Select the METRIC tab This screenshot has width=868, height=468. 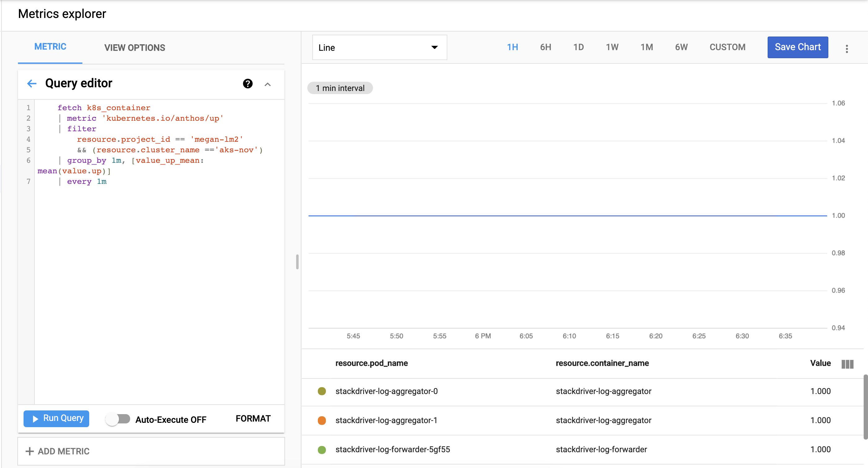(51, 47)
